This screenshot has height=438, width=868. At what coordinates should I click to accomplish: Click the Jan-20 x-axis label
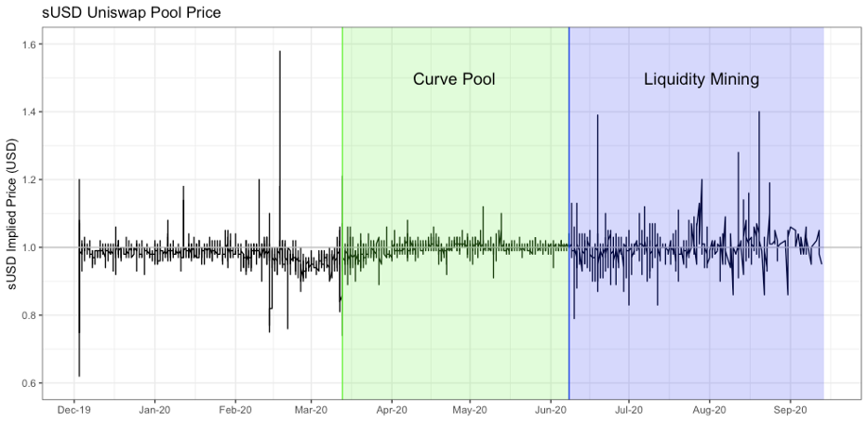point(154,410)
